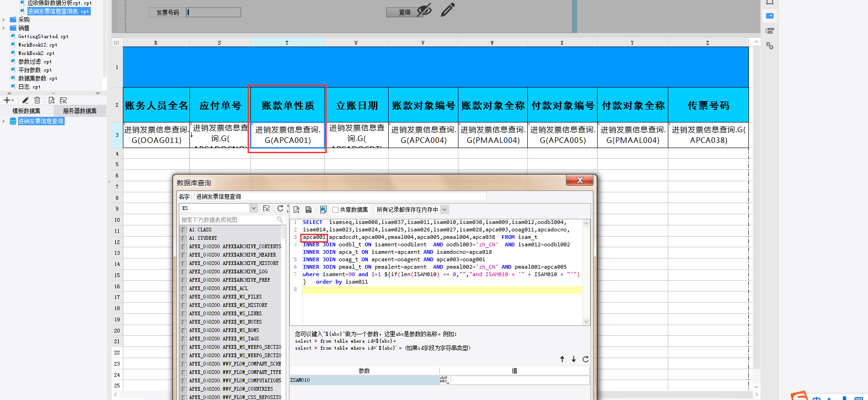Toggle the 共享数据集 checkbox
The image size is (868, 400).
click(335, 210)
